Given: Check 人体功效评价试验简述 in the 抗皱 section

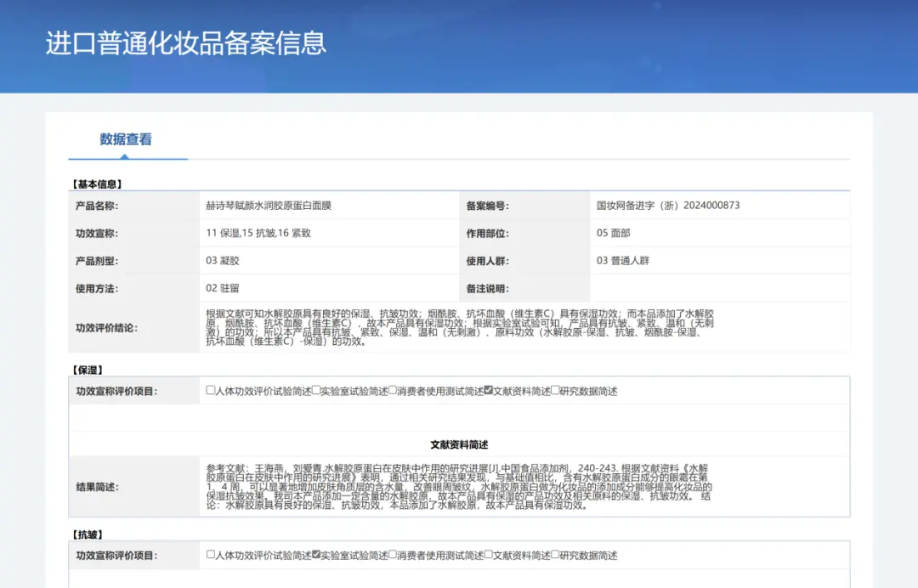Looking at the screenshot, I should click(208, 555).
